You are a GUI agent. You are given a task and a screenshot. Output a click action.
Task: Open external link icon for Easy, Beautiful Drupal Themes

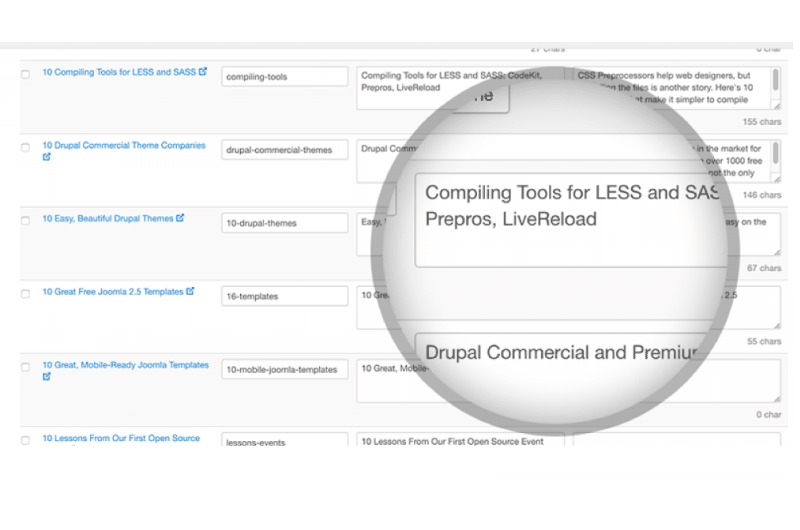click(180, 218)
